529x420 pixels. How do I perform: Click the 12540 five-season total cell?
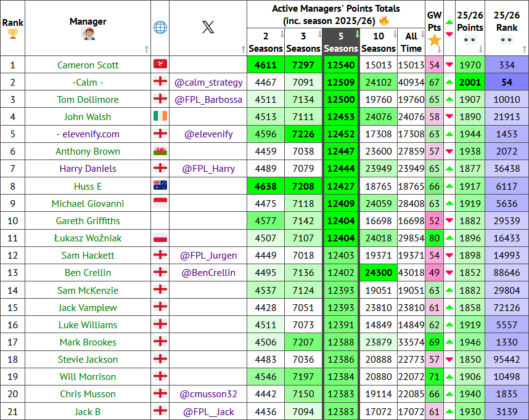[341, 65]
